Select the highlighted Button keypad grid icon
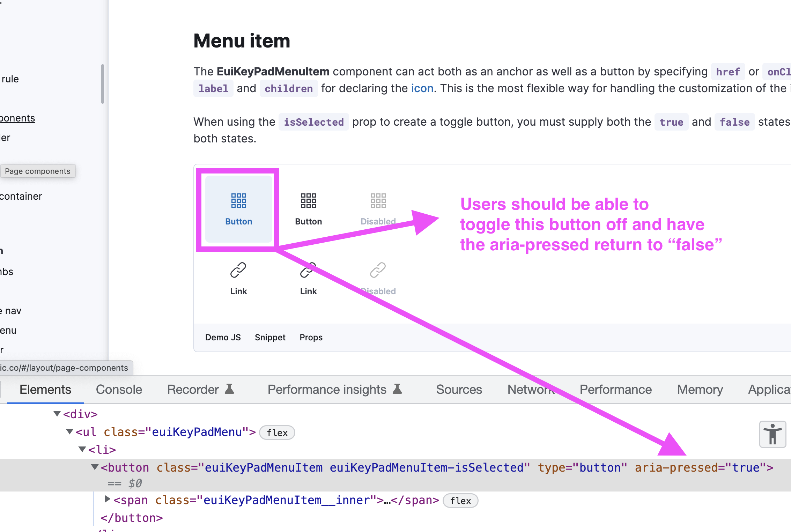This screenshot has height=532, width=791. pos(238,200)
